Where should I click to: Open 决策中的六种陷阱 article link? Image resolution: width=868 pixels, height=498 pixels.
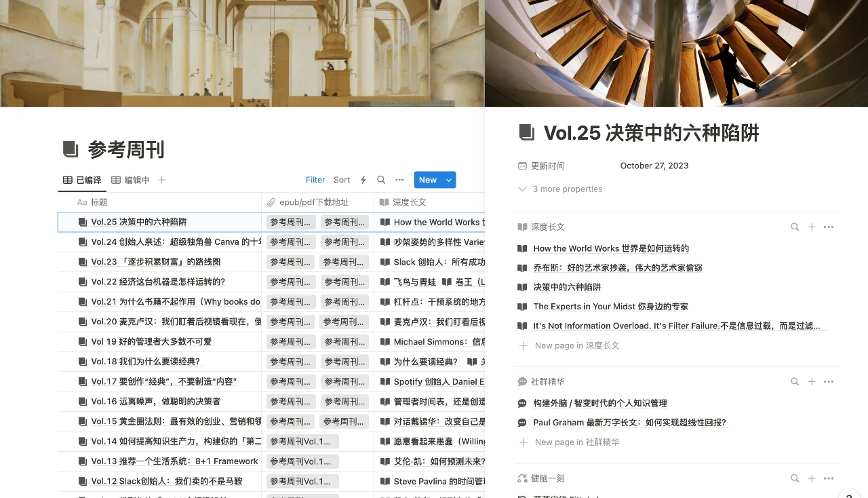coord(567,287)
